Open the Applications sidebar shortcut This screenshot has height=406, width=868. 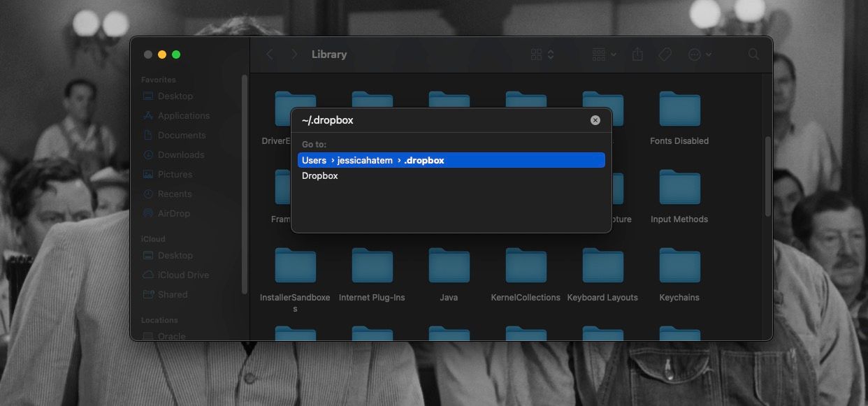[182, 115]
